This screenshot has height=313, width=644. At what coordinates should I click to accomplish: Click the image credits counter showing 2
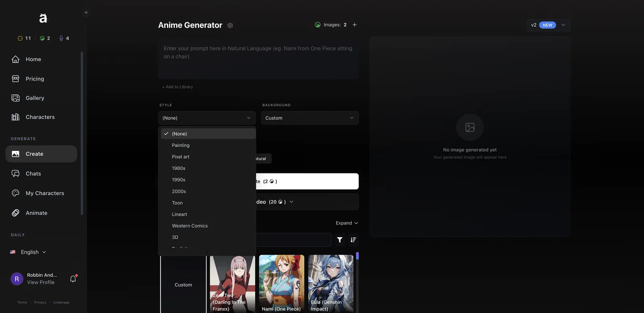click(45, 38)
